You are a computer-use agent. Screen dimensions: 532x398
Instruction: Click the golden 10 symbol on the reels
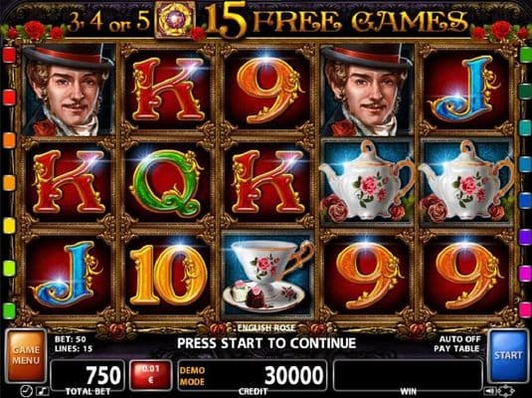tap(168, 274)
